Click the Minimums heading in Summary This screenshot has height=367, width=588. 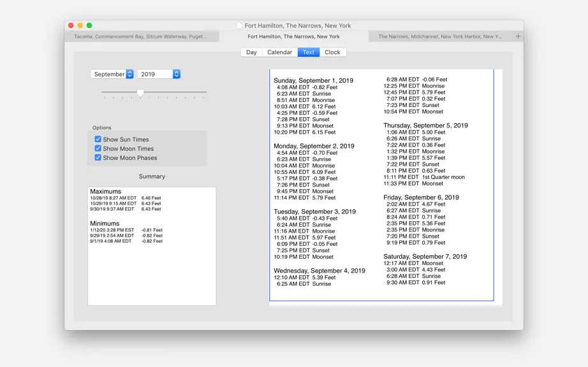(x=105, y=224)
